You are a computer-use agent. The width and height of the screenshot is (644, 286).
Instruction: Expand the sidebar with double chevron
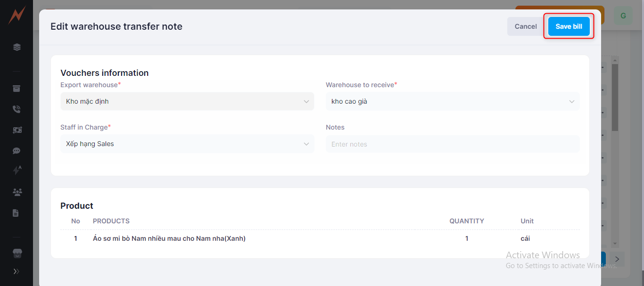(x=17, y=271)
